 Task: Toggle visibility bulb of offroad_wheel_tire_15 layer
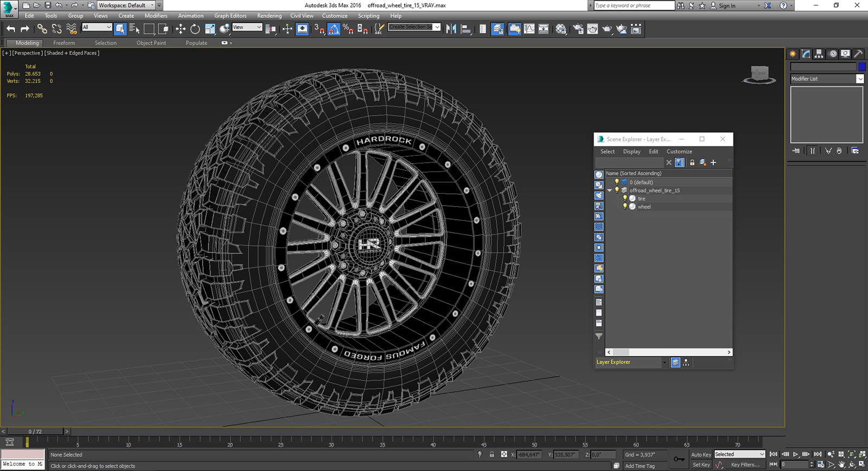[x=617, y=190]
